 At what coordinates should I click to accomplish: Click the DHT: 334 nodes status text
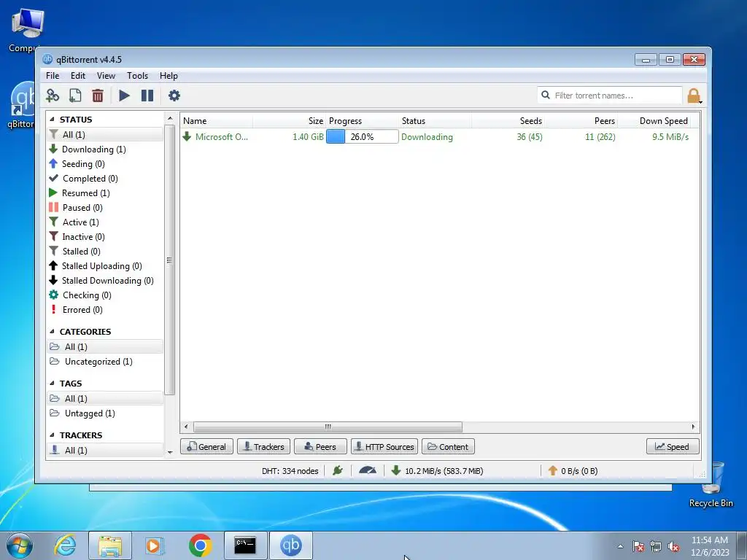(x=290, y=471)
